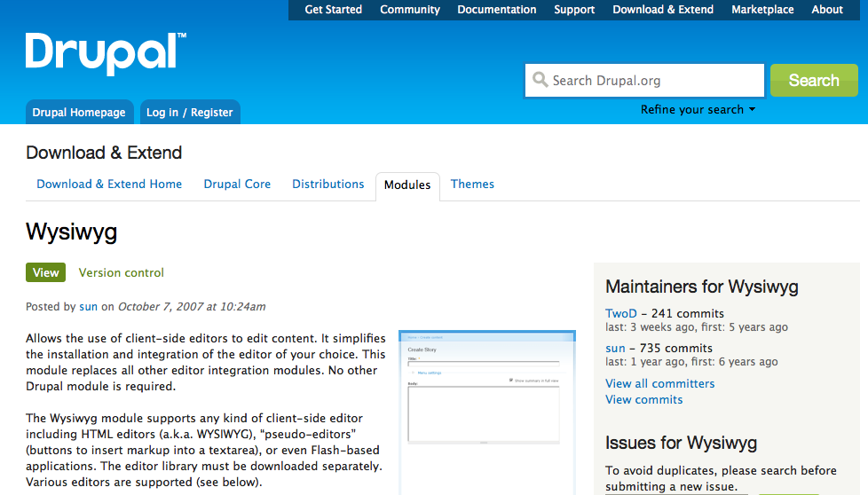Switch to the Drupal Homepage tab
The height and width of the screenshot is (495, 868).
79,113
